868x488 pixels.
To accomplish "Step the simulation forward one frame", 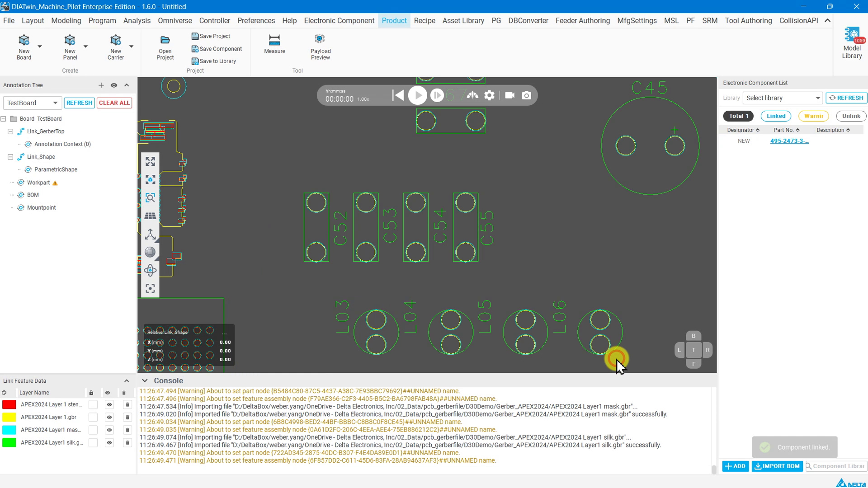I will pos(437,95).
